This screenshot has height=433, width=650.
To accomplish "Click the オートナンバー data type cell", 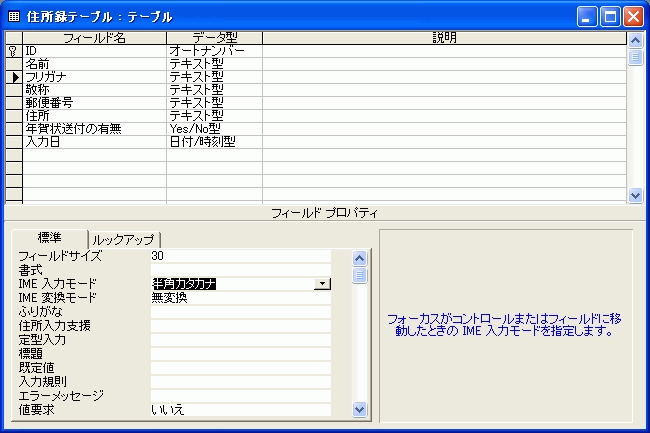I will [214, 51].
